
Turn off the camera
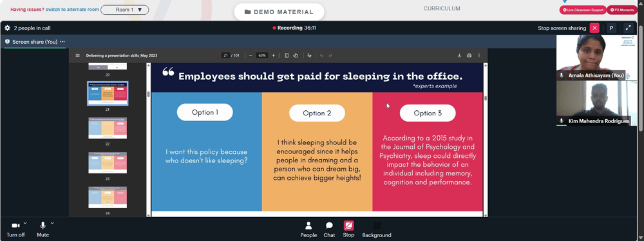(15, 229)
